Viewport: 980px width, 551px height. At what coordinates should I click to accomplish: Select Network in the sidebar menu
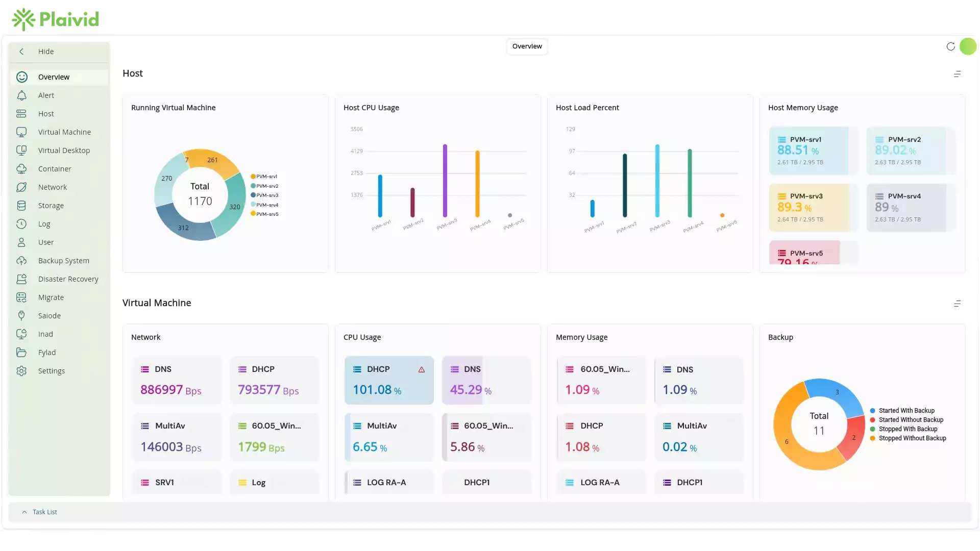53,187
